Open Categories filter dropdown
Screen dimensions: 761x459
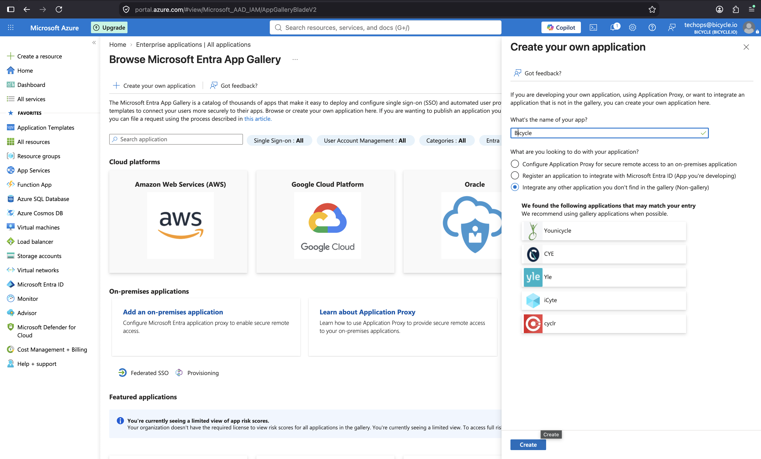coord(446,141)
